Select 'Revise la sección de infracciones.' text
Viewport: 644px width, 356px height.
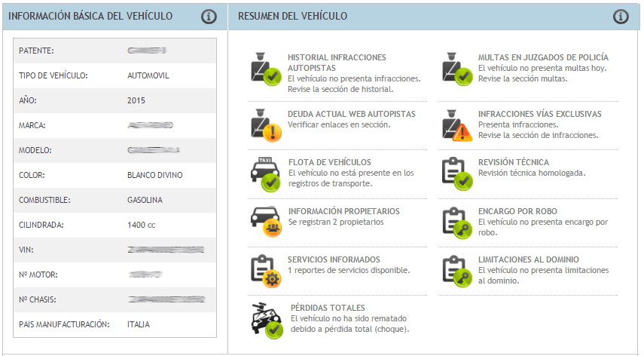coord(538,135)
